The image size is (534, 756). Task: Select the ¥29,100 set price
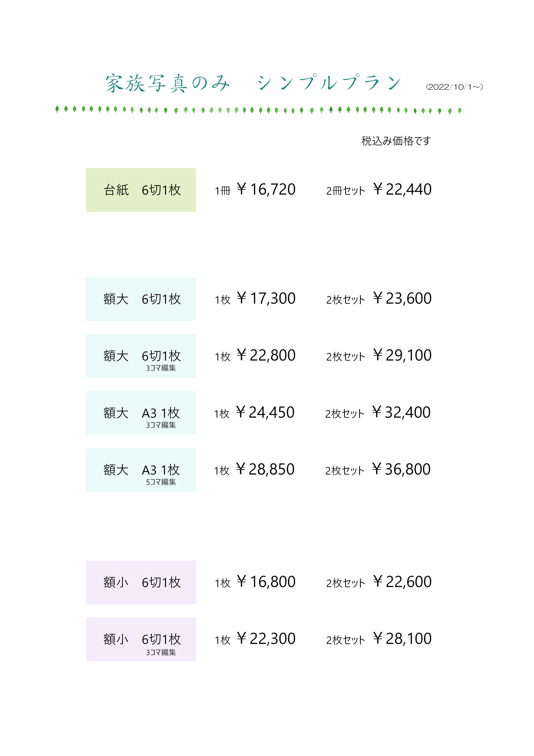click(402, 355)
